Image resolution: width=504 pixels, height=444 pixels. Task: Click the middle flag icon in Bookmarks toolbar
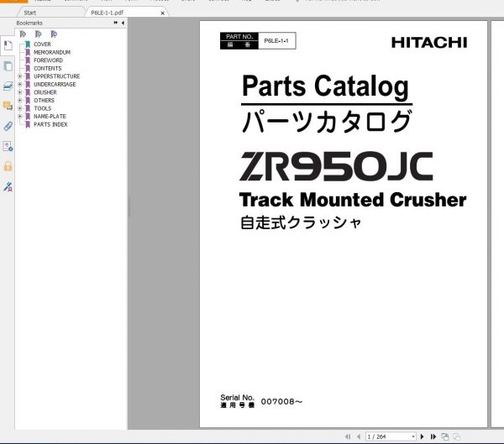(39, 34)
